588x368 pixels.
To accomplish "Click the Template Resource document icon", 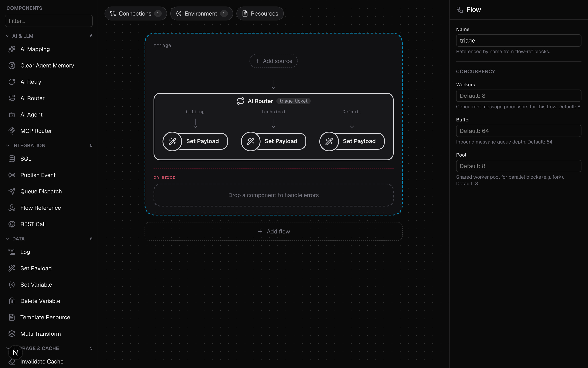I will [x=12, y=317].
